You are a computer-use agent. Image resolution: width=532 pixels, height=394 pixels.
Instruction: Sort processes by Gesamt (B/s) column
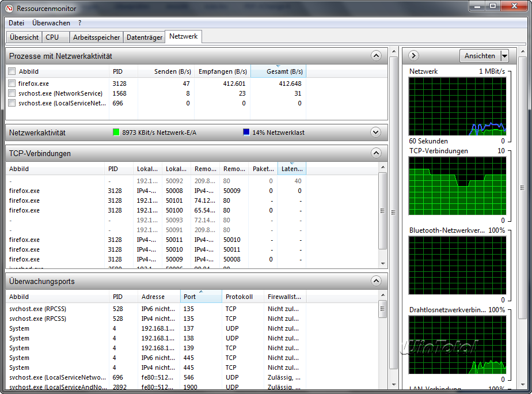click(278, 71)
